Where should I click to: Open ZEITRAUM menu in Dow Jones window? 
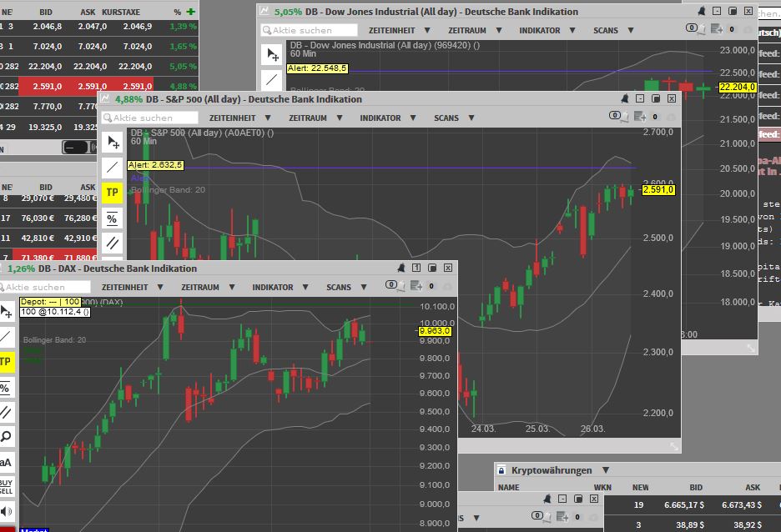tap(475, 30)
